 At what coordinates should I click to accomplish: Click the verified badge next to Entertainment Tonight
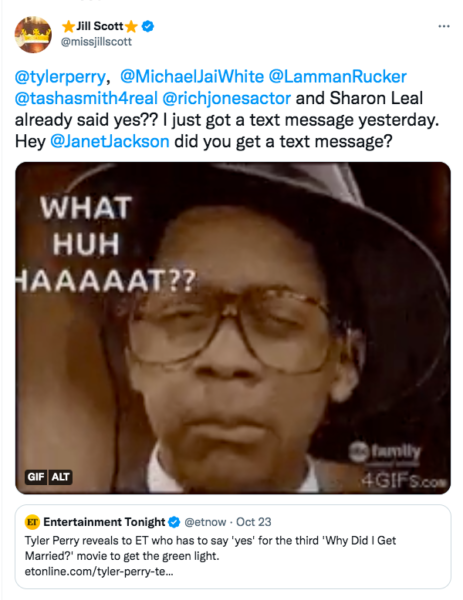tap(174, 522)
